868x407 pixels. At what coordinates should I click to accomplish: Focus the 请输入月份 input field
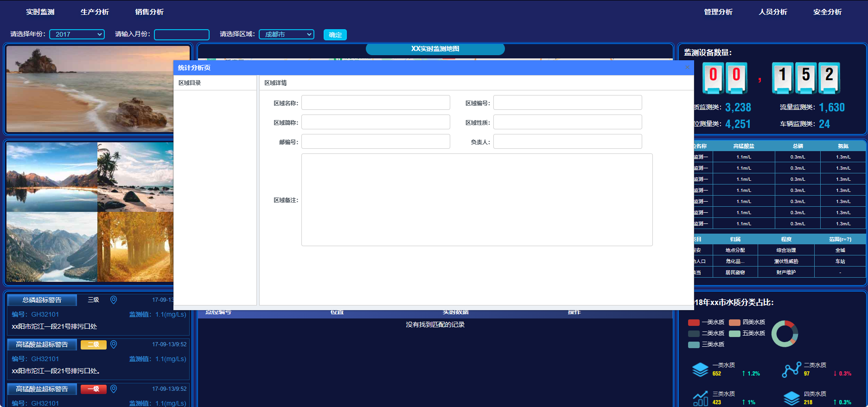coord(182,35)
